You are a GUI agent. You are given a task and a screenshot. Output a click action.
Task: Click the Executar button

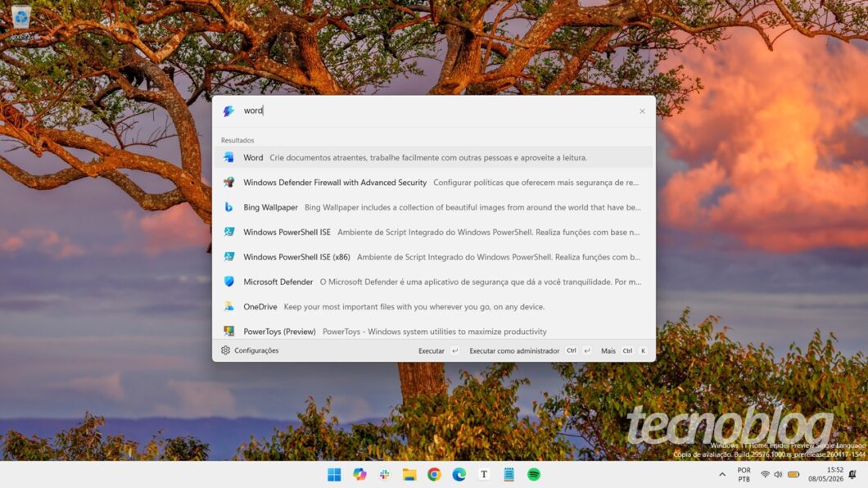click(438, 350)
